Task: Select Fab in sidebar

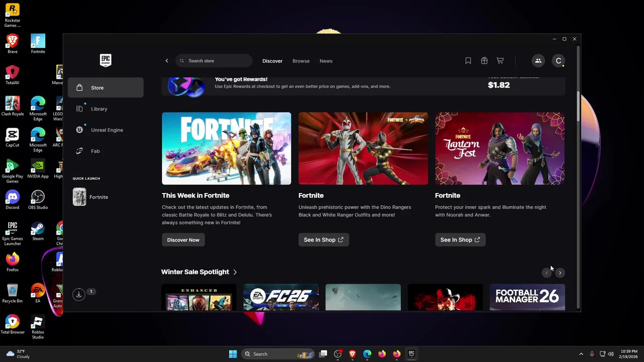Action: [x=106, y=151]
